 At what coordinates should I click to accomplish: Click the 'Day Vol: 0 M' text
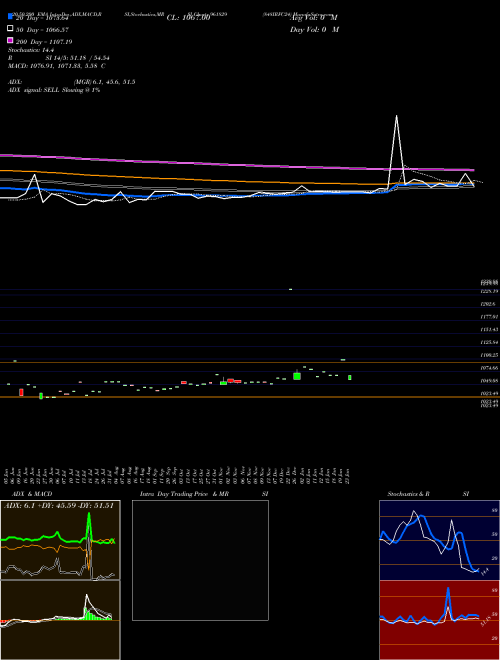pyautogui.click(x=314, y=29)
